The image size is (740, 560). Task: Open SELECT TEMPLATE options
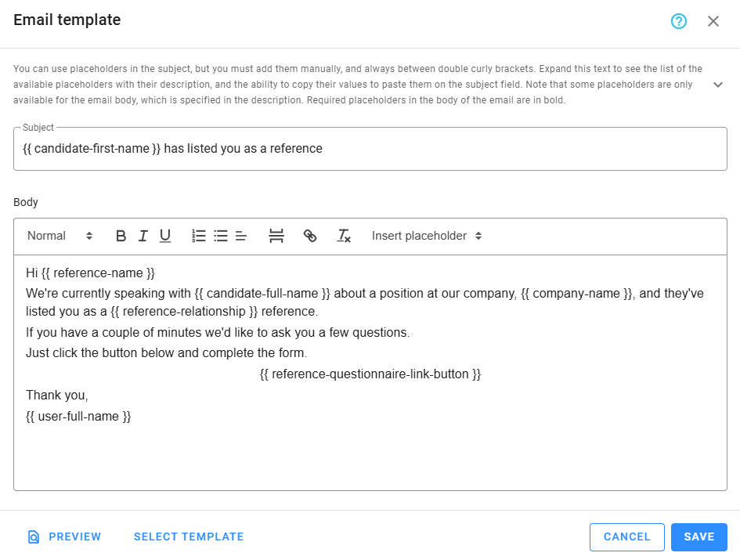(188, 537)
